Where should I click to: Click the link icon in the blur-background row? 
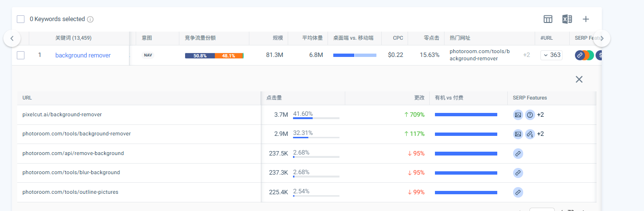click(518, 173)
